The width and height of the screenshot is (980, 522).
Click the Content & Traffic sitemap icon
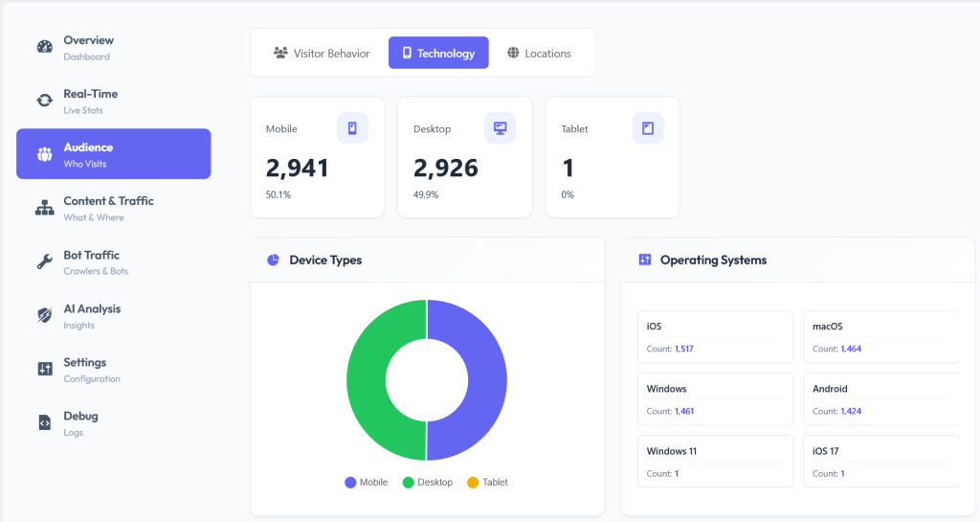[44, 208]
